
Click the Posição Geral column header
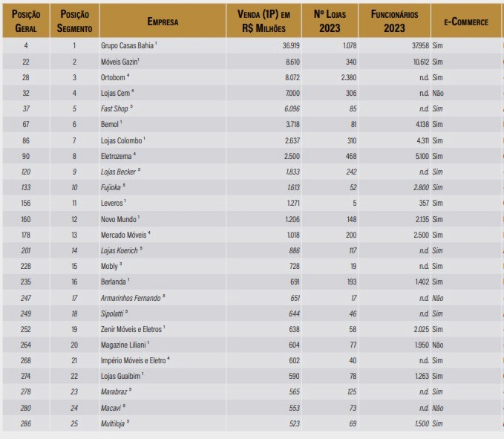[26, 21]
